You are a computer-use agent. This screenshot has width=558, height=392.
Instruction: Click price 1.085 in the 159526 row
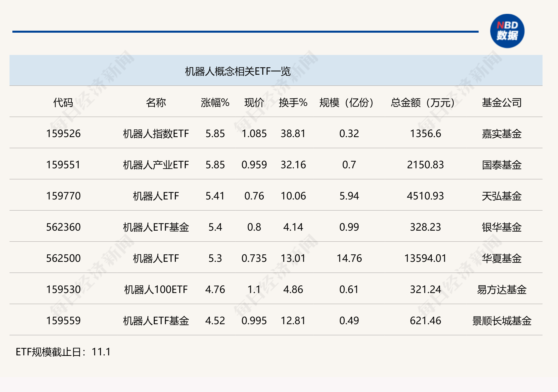pos(254,134)
